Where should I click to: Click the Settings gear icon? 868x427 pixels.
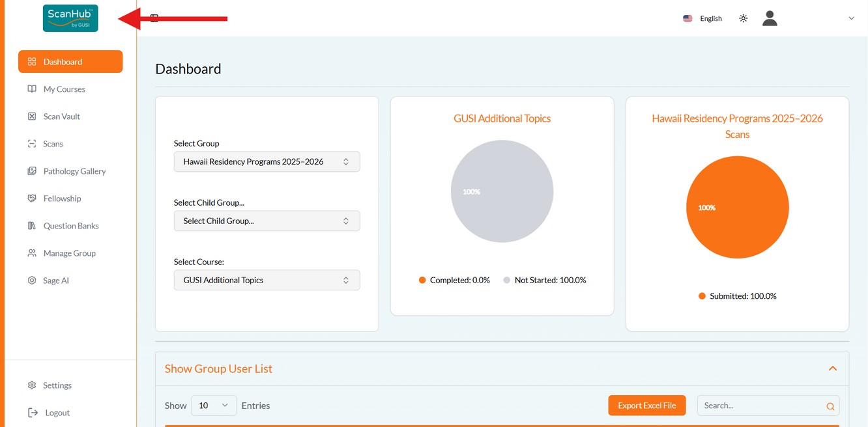click(32, 385)
